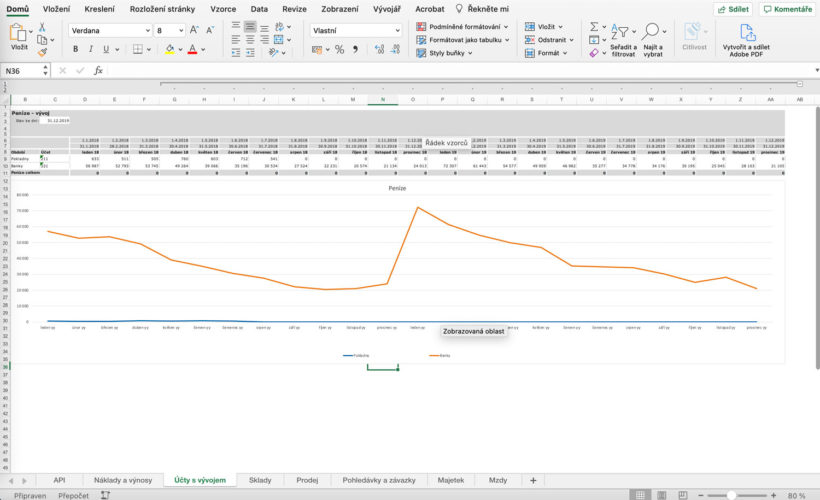Click the AutoSum sigma icon
Image resolution: width=820 pixels, height=500 pixels.
(x=594, y=26)
